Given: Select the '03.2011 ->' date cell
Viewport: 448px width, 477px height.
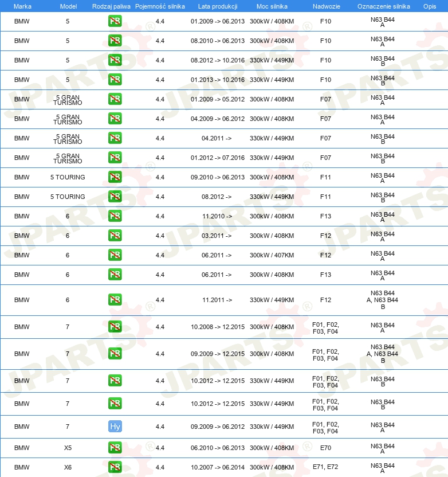Looking at the screenshot, I should [x=217, y=236].
